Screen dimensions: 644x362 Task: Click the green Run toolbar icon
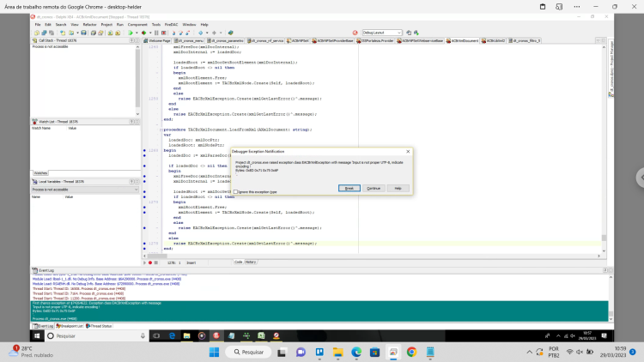tap(131, 33)
